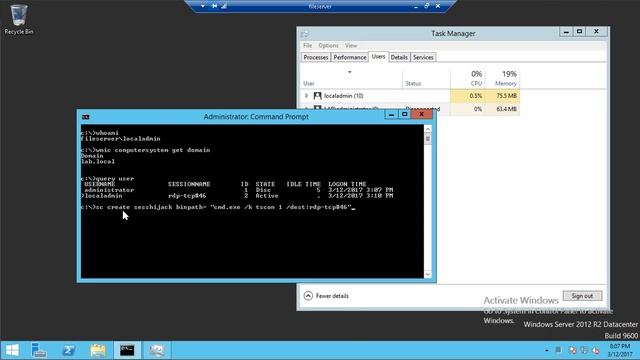The height and width of the screenshot is (360, 640).
Task: Click the Command Prompt scrollbar thumb
Action: [x=428, y=139]
